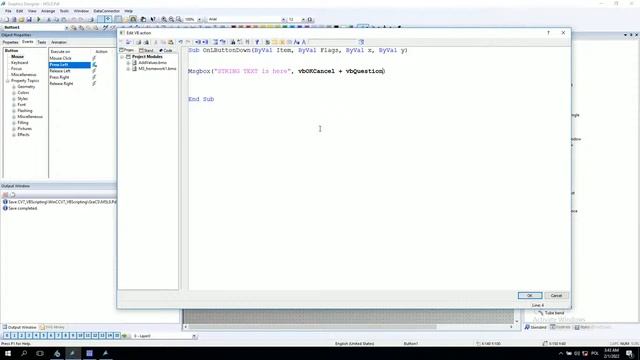Expand the Geometry property topic
Viewport: 640px width, 360px height.
[x=13, y=87]
